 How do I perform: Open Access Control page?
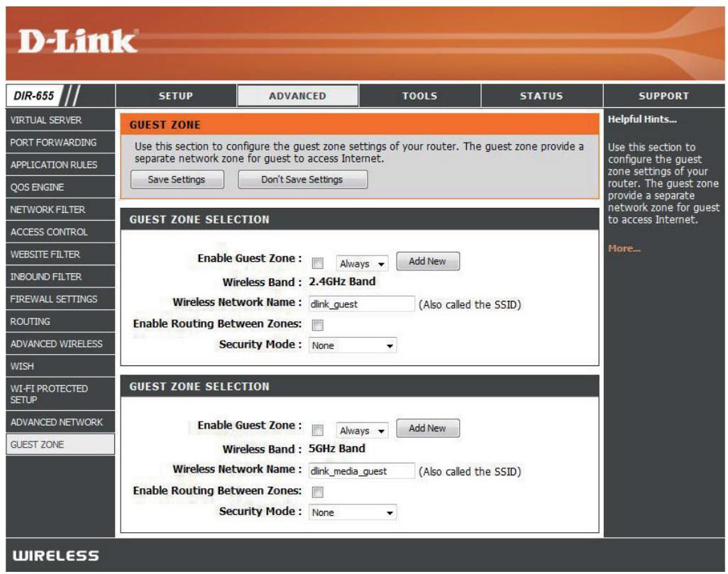point(60,232)
